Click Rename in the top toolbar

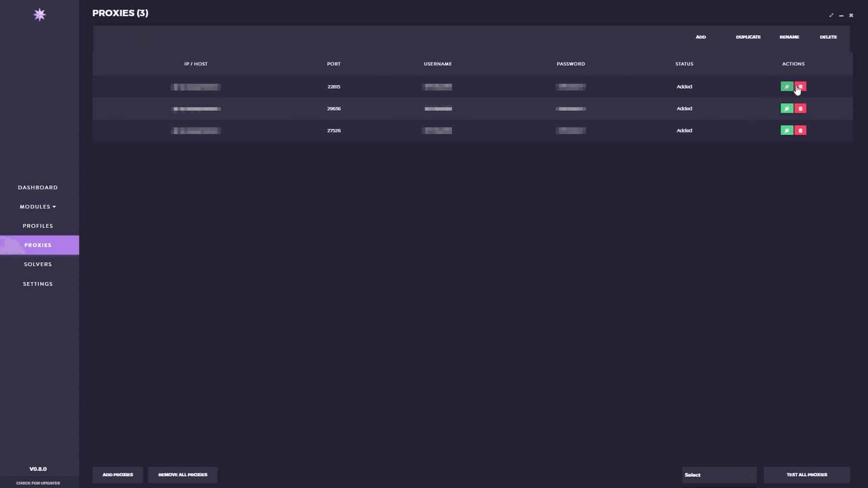coord(789,37)
